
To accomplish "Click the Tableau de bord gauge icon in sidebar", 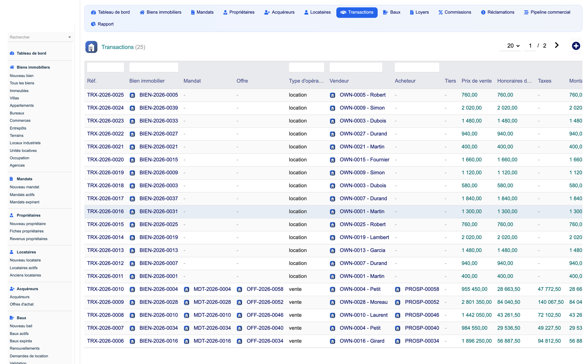I will 12,53.
